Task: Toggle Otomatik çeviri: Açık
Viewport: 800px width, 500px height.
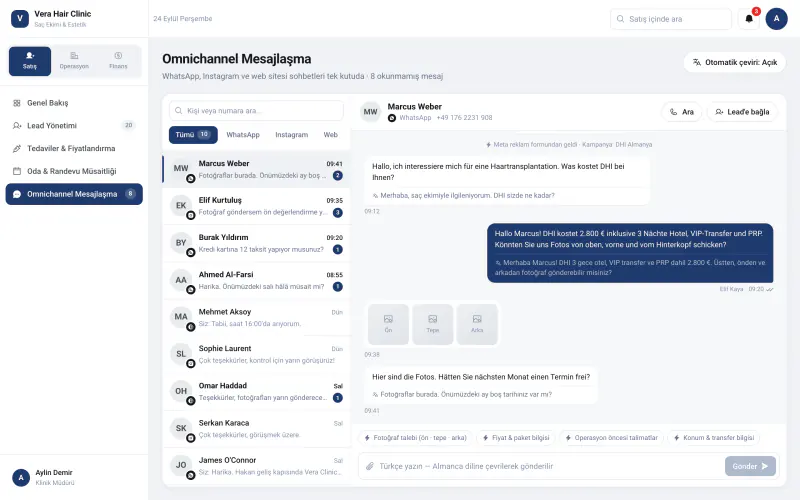Action: 734,62
